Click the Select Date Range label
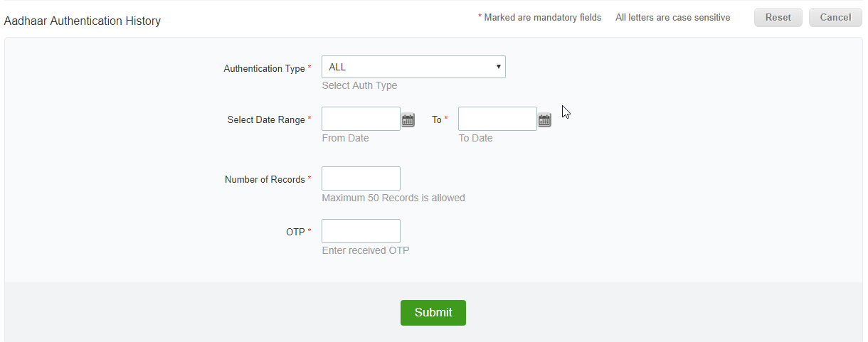This screenshot has width=868, height=342. coord(266,120)
